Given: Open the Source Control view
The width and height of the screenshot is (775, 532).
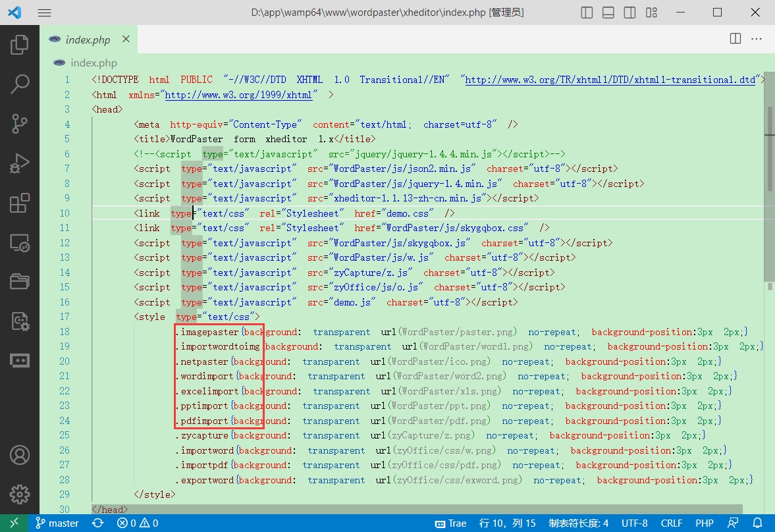Looking at the screenshot, I should coord(19,123).
